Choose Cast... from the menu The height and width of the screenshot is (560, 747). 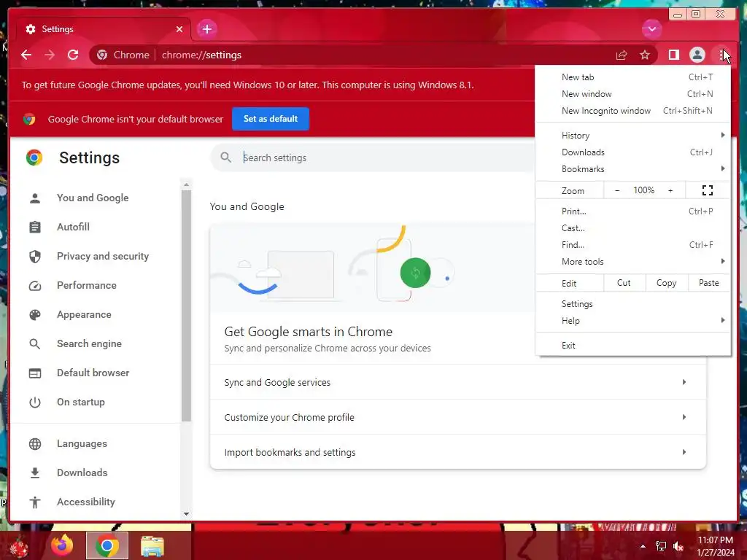632,228
